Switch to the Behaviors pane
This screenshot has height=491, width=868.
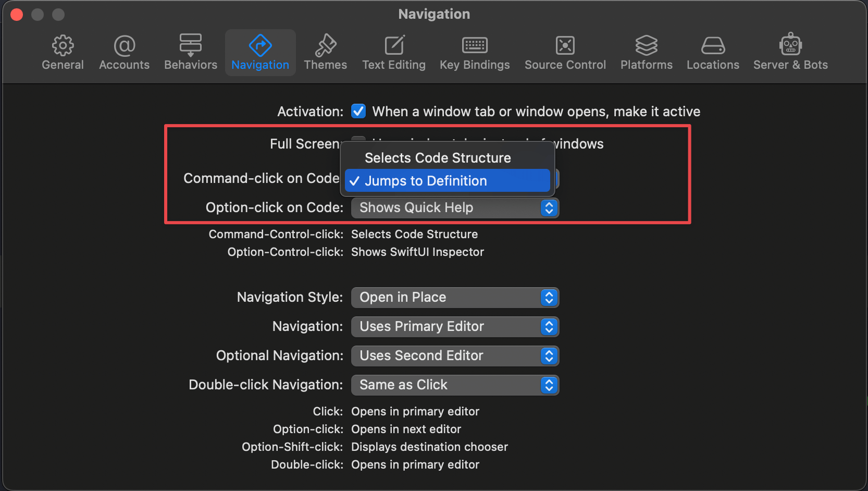point(190,52)
